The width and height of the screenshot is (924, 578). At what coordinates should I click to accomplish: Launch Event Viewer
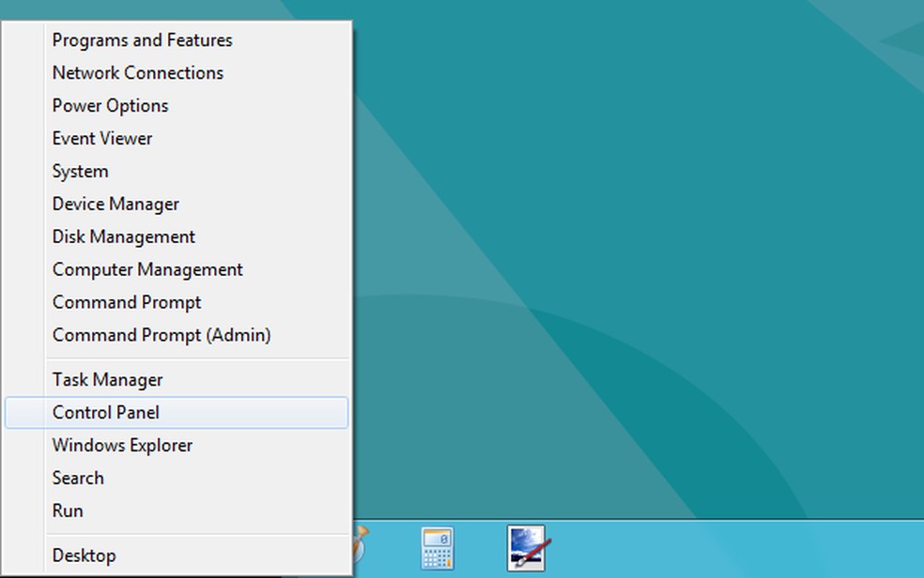pos(177,138)
